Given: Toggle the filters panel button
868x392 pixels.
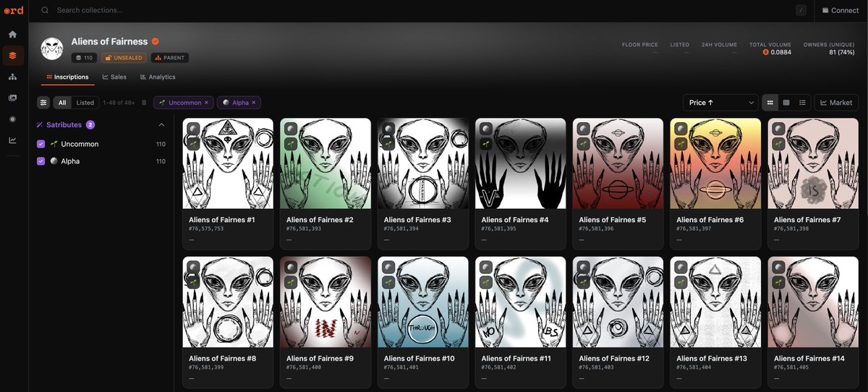Looking at the screenshot, I should (43, 103).
